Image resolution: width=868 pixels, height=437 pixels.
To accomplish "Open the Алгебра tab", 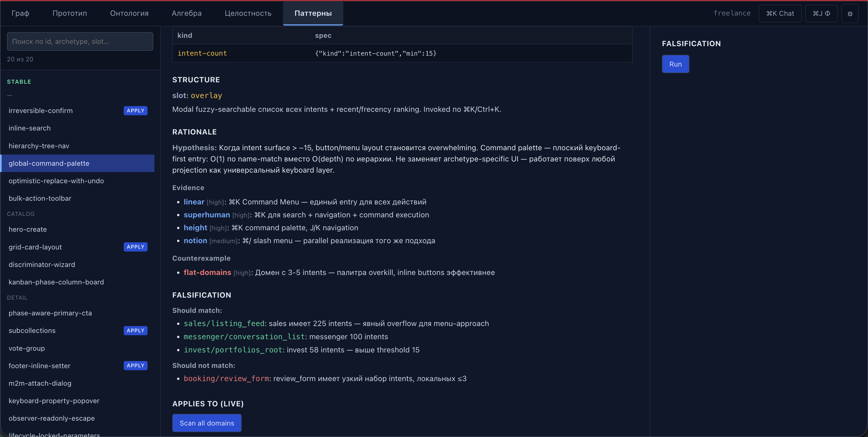I will pos(186,13).
